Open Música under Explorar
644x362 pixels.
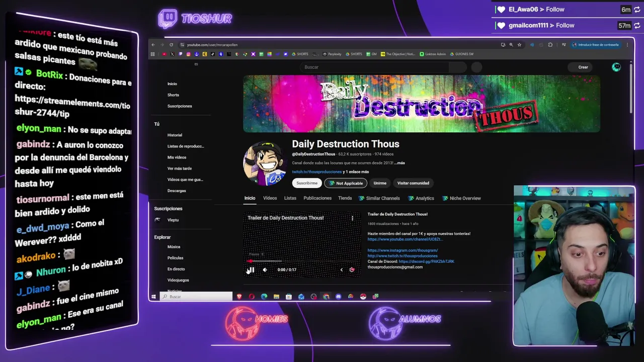coord(174,247)
